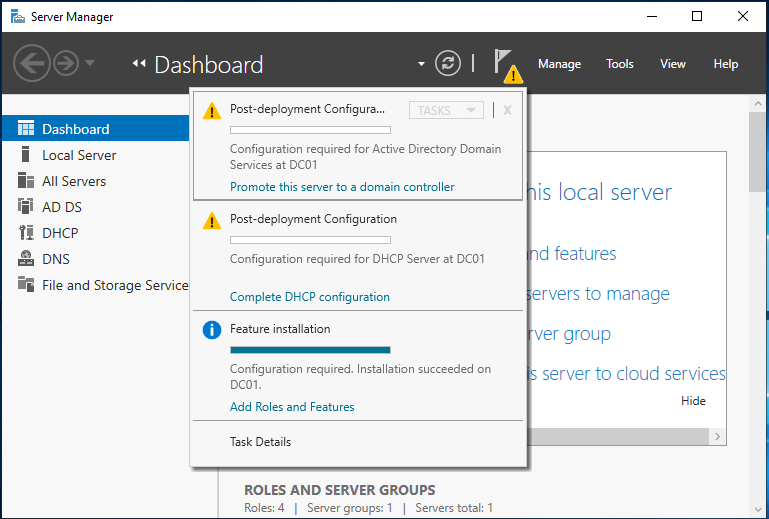Click the ROLES AND SERVER GROUPS heading

pos(339,490)
